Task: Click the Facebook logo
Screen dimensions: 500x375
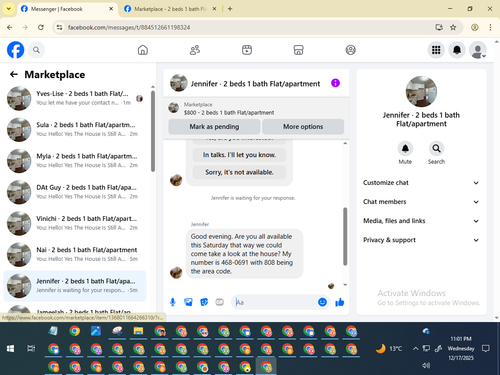Action: coord(15,50)
